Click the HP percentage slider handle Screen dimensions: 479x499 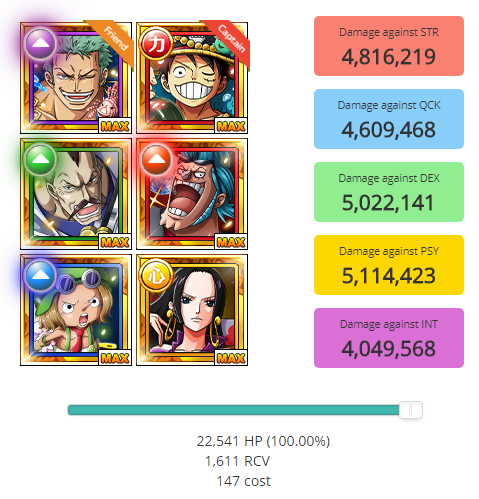(x=411, y=410)
